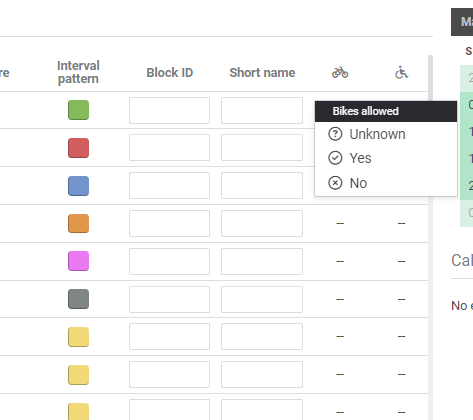This screenshot has width=473, height=420.
Task: Click Block ID field in blue row
Action: 169,185
